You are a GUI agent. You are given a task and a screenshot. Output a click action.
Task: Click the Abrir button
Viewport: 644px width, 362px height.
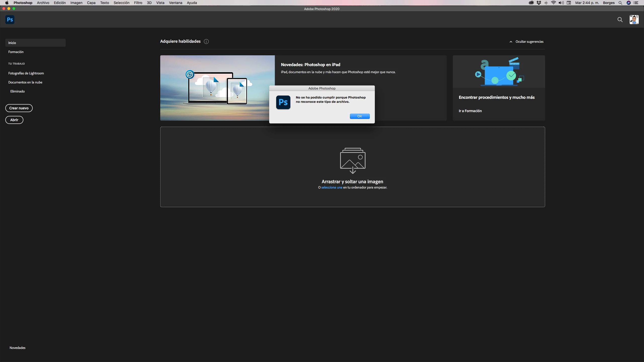click(14, 120)
